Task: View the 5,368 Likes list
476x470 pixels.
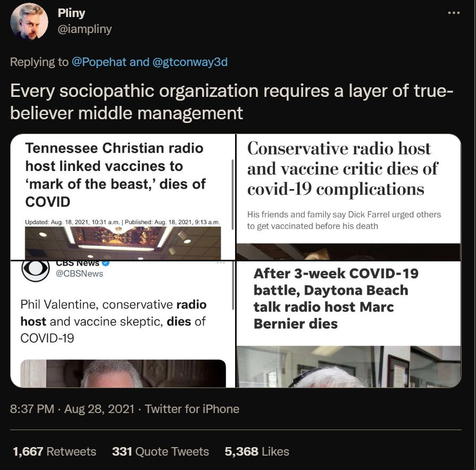Action: pos(257,451)
